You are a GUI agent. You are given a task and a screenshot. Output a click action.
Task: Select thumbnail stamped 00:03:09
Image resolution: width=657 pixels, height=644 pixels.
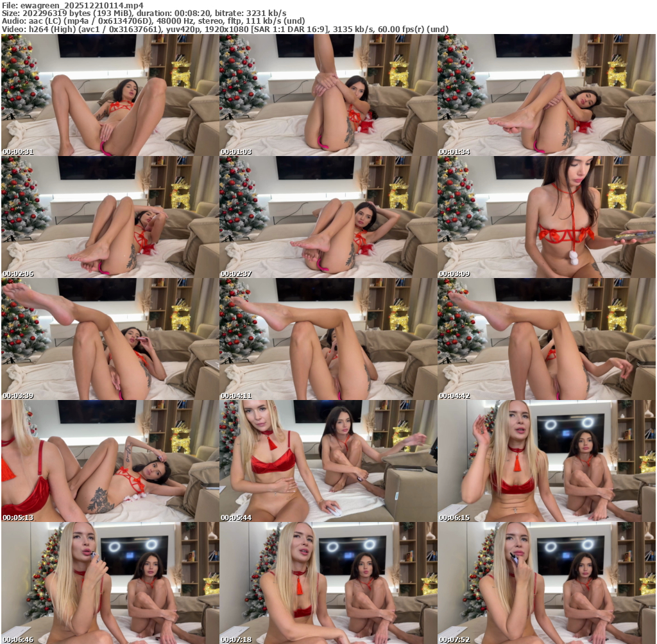547,217
